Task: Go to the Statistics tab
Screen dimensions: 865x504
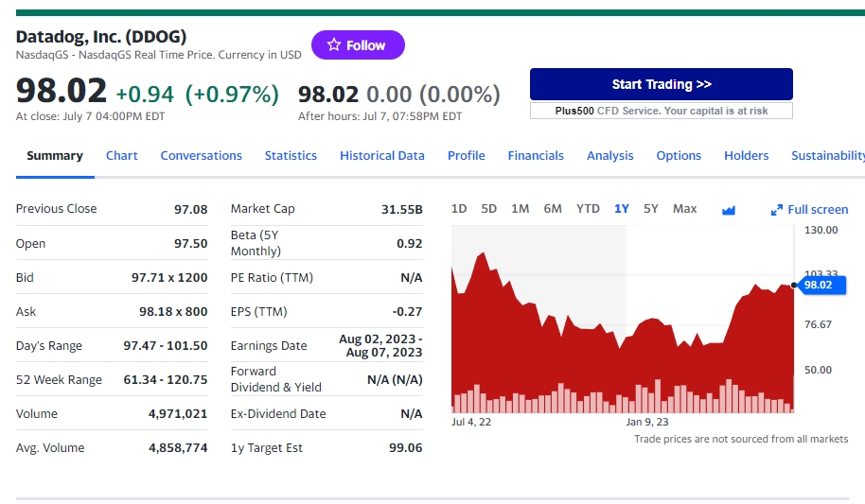Action: [291, 155]
